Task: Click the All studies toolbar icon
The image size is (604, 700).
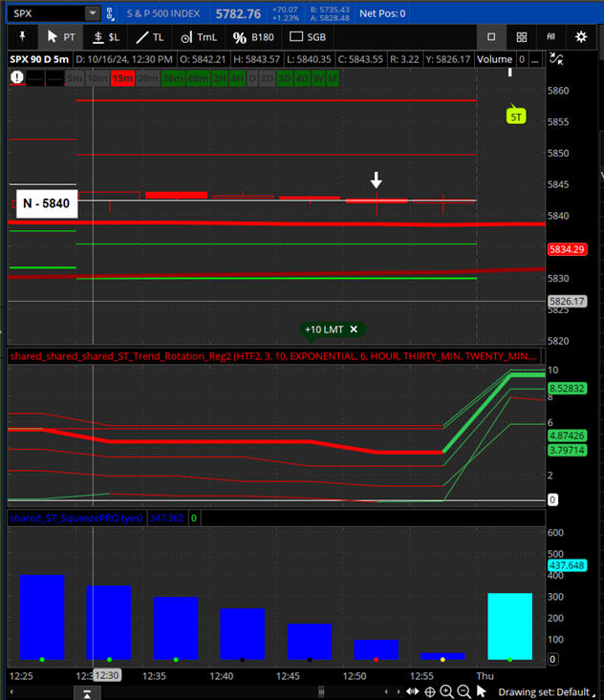Action: 550,37
